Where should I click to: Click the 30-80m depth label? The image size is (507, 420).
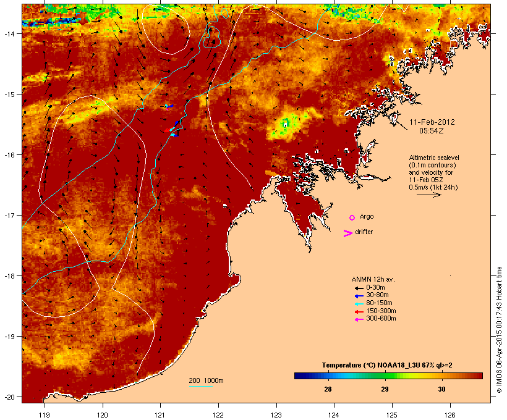coord(377,295)
